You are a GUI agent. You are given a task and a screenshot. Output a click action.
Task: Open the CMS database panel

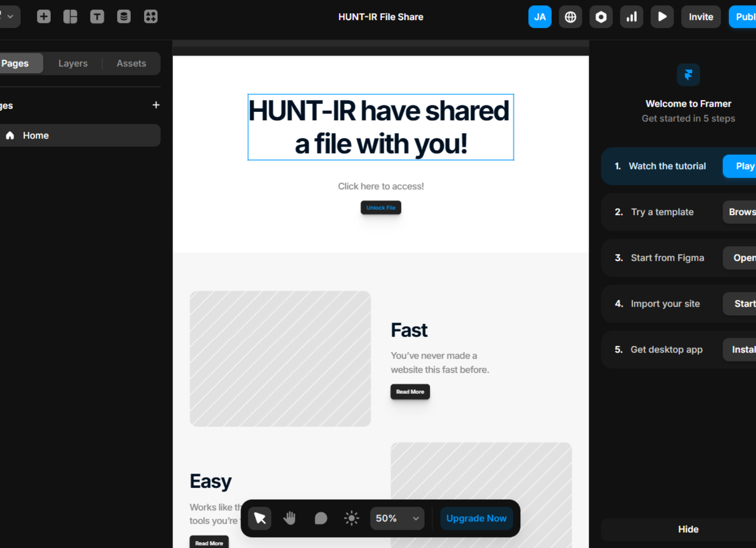124,16
